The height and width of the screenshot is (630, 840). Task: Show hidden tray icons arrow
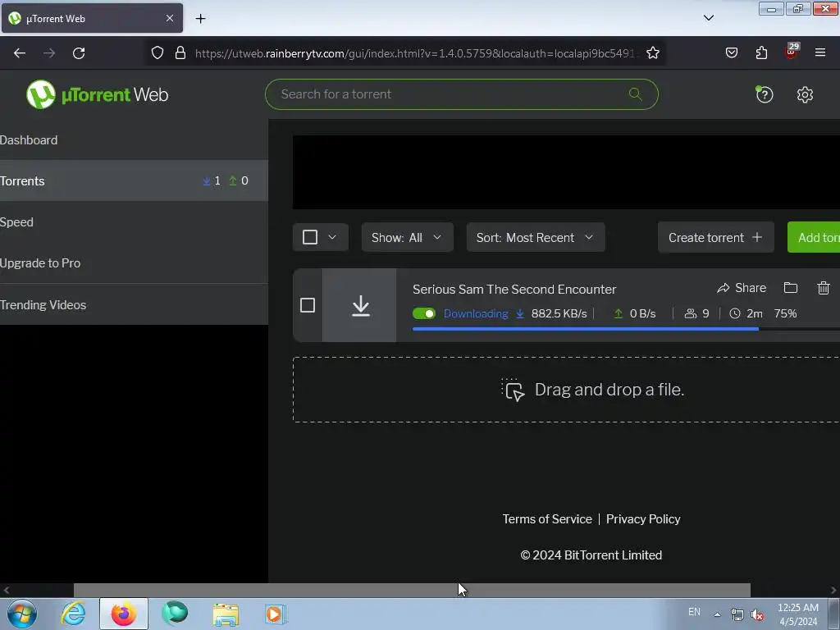pos(717,614)
